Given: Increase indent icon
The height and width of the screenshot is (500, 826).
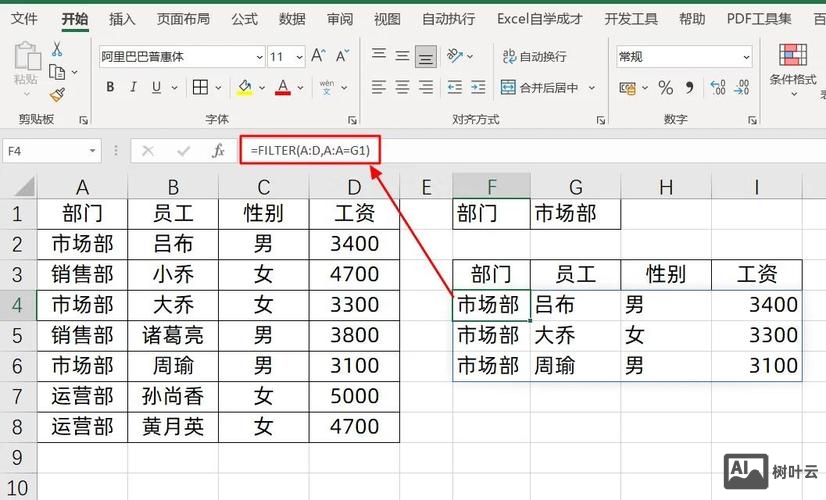Looking at the screenshot, I should [478, 87].
